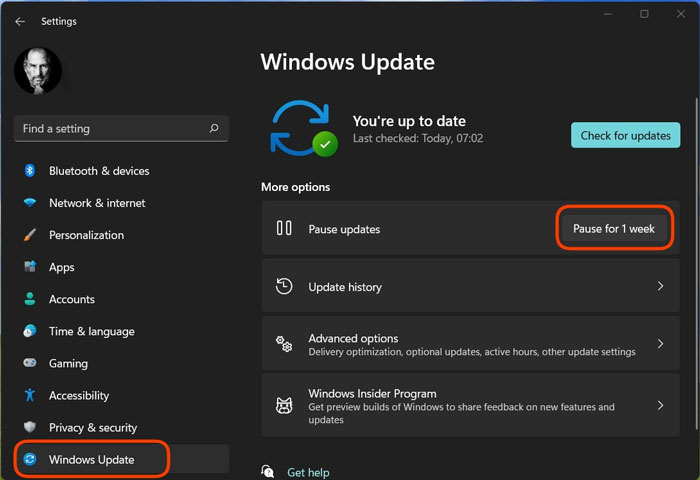The image size is (700, 480).
Task: Click the large update status sync icon
Action: 304,129
